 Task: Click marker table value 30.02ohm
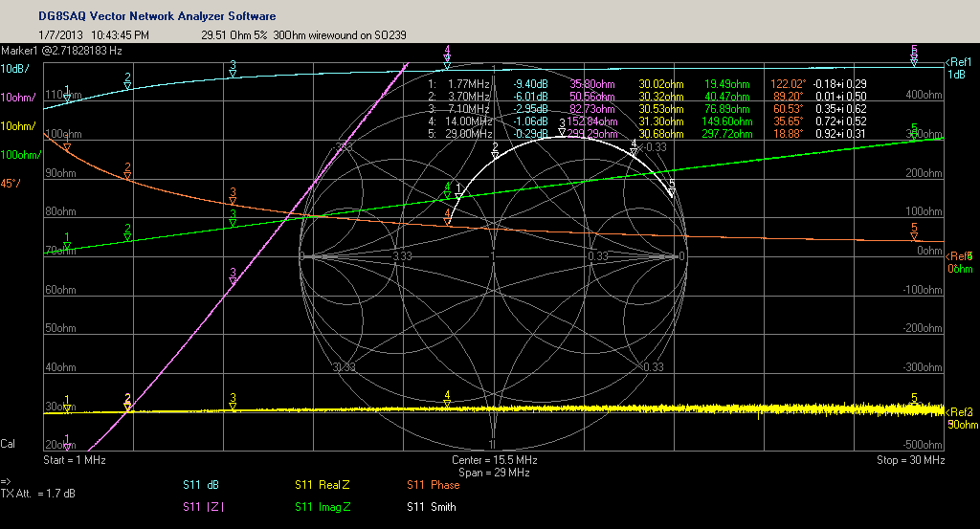tap(660, 83)
